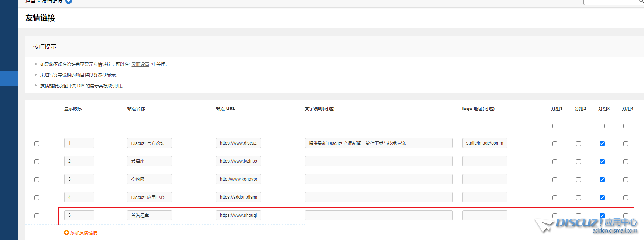Click the empty description field for 爱星座

378,161
